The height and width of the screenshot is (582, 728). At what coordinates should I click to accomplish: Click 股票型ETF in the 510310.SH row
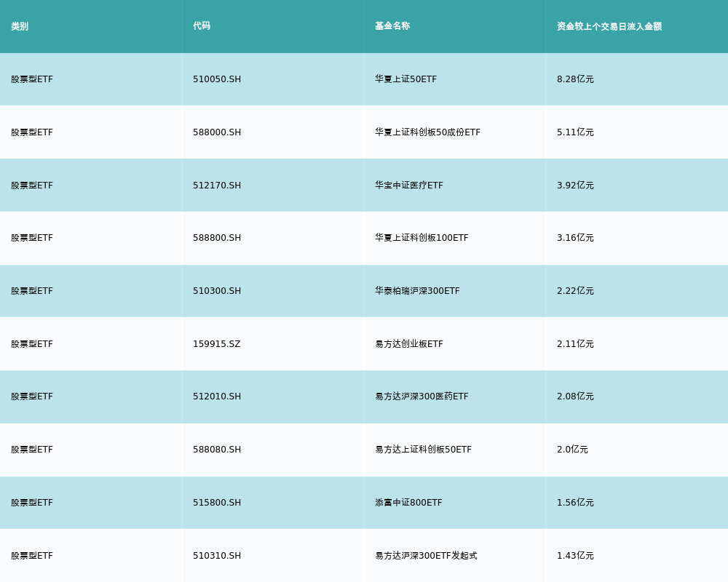[32, 556]
